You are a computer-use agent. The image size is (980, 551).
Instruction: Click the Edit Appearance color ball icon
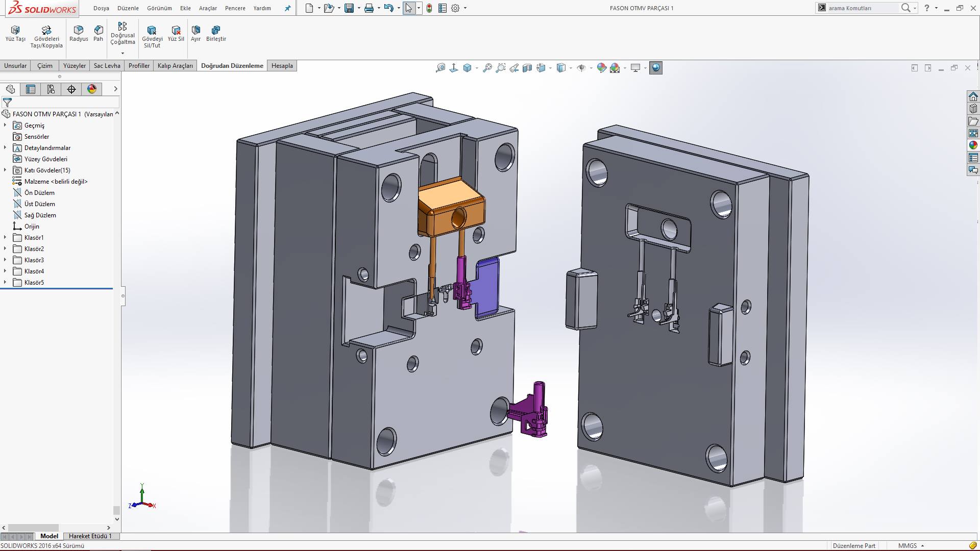602,68
